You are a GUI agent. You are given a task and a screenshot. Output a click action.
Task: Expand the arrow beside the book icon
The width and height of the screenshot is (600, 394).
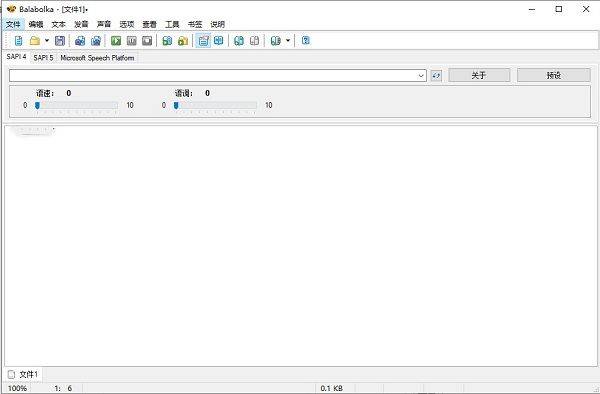click(x=288, y=41)
